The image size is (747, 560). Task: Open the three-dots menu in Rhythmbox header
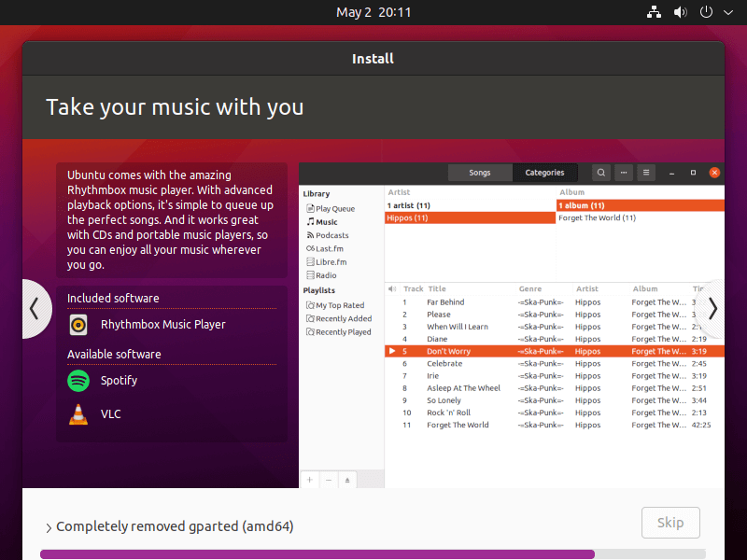(x=624, y=173)
